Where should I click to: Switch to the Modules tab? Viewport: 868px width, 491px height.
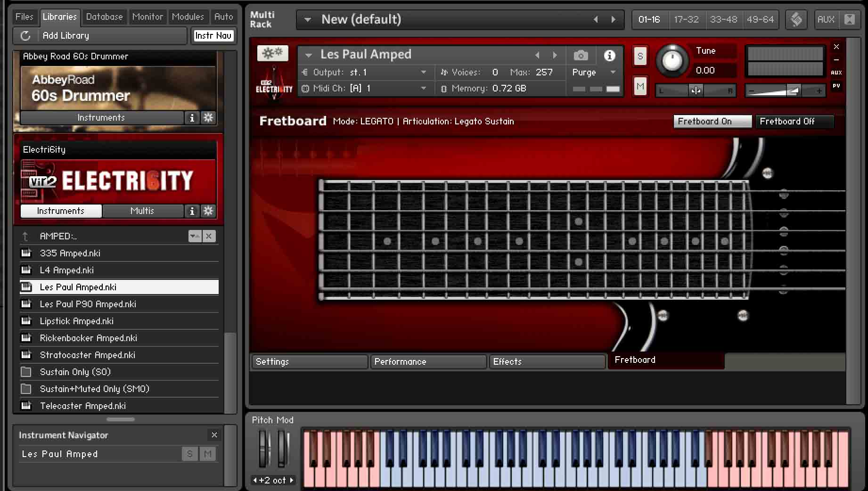click(188, 16)
